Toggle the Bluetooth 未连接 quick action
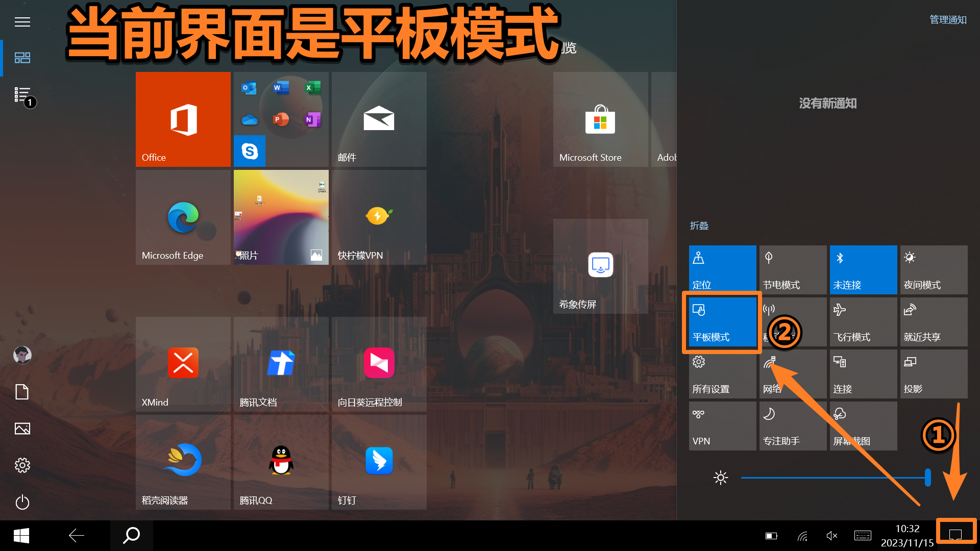 [864, 270]
